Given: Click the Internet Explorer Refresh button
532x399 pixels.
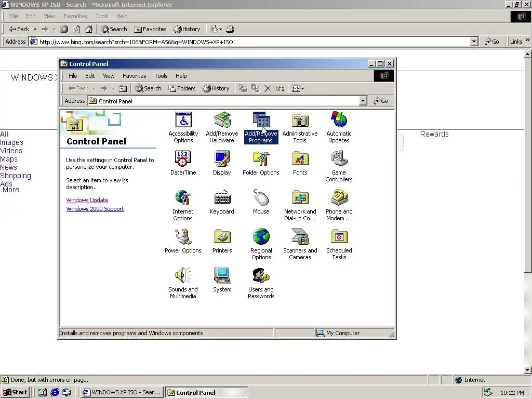Looking at the screenshot, I should 76,29.
